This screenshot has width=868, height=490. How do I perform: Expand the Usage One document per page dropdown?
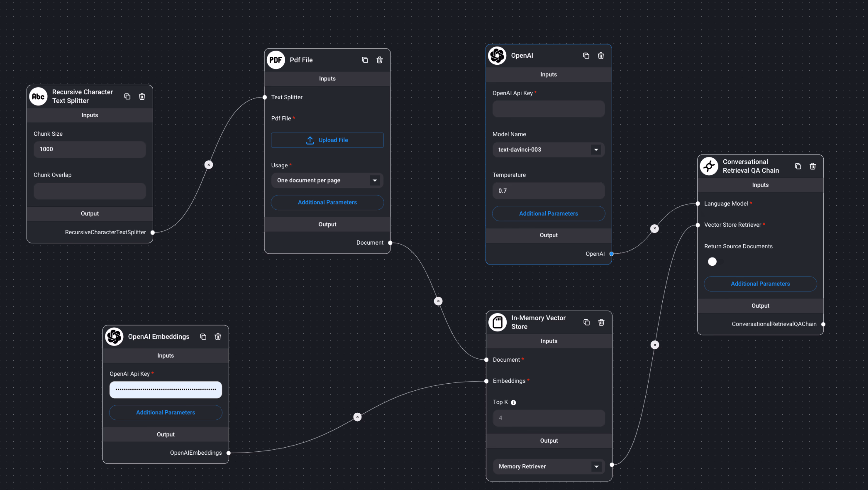374,181
